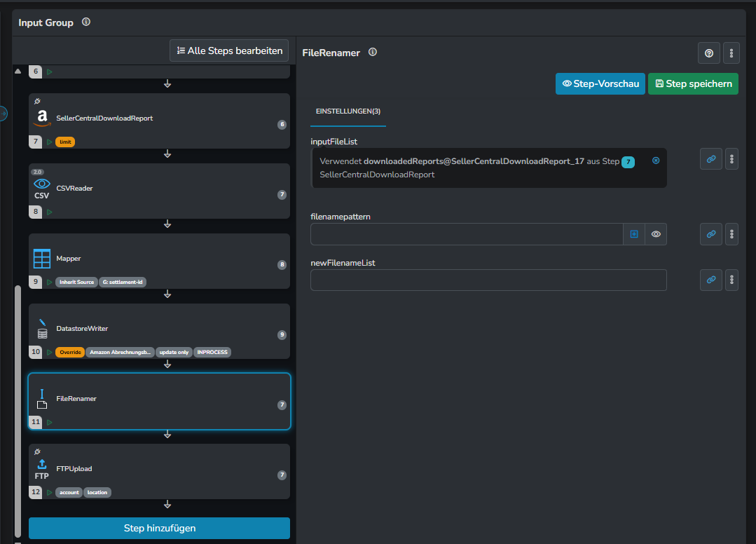The width and height of the screenshot is (756, 544).
Task: Run step 10 with its play icon
Action: click(50, 352)
